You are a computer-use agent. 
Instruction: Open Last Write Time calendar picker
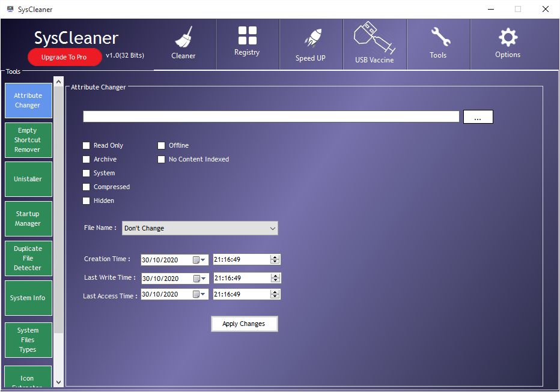pyautogui.click(x=200, y=278)
